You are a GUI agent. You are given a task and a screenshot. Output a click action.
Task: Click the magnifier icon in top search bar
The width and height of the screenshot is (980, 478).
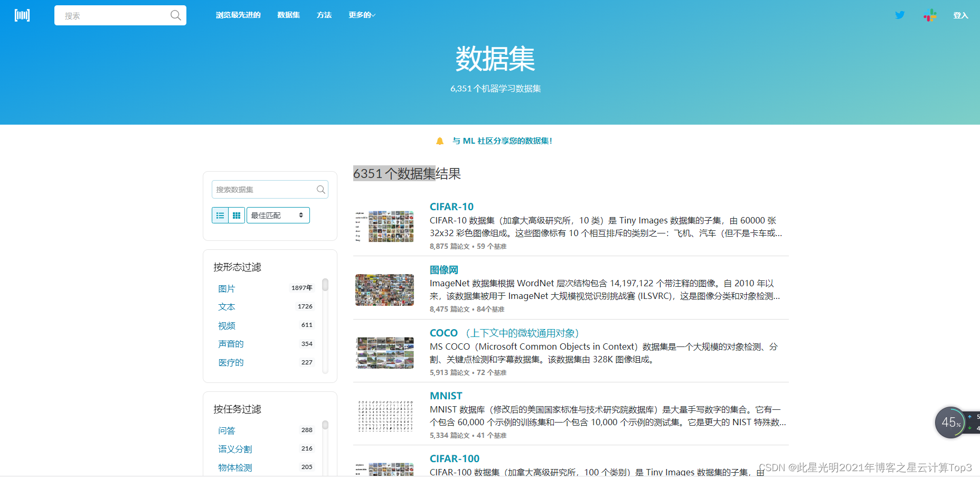pos(175,15)
